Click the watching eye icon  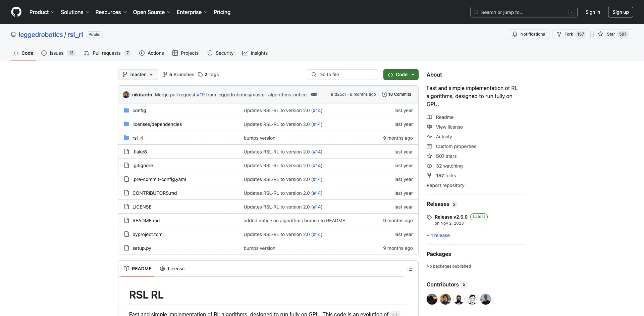pos(429,166)
